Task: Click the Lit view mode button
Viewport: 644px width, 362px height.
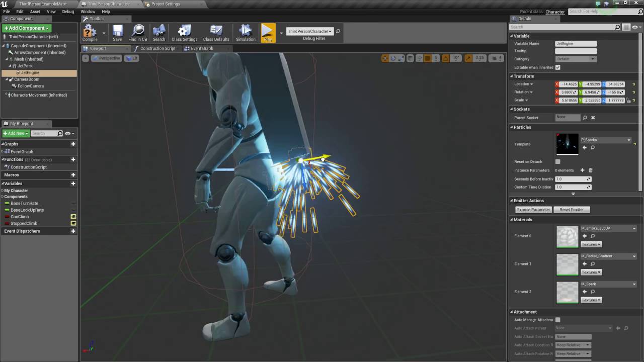Action: (x=132, y=58)
